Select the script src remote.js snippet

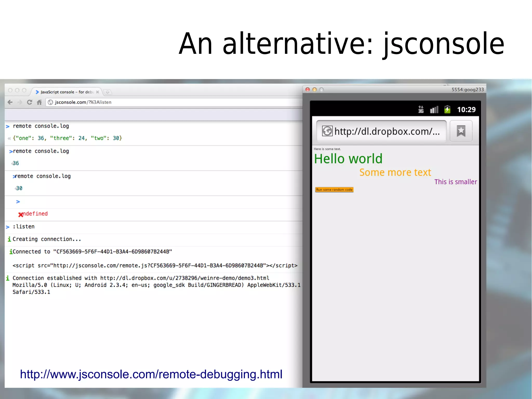[x=155, y=266]
